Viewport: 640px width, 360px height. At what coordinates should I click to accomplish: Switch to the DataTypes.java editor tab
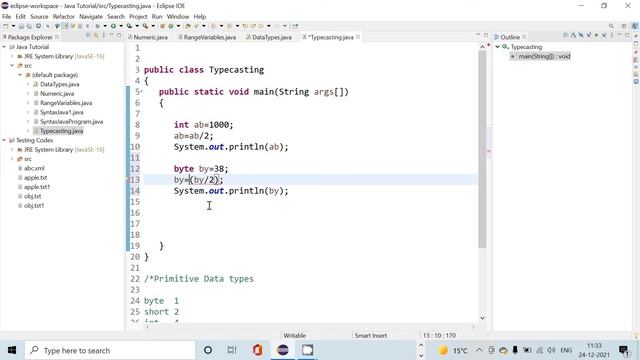[x=269, y=37]
